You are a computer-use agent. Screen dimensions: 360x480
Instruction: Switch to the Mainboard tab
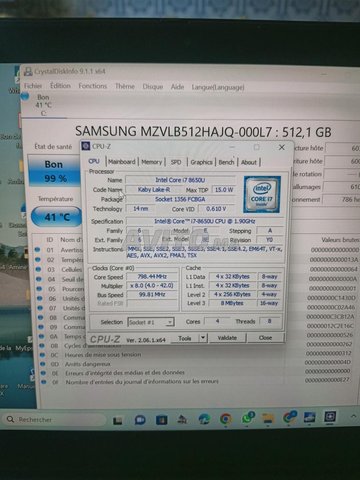point(122,162)
